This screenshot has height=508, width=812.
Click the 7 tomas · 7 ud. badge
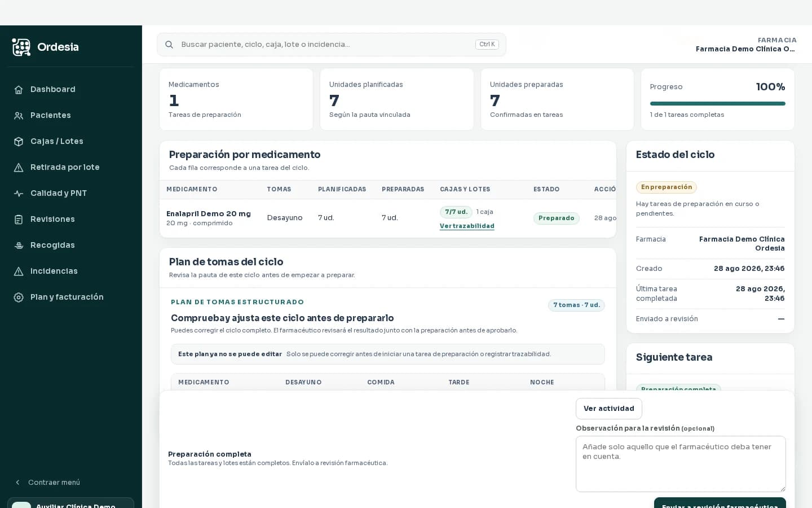point(576,305)
